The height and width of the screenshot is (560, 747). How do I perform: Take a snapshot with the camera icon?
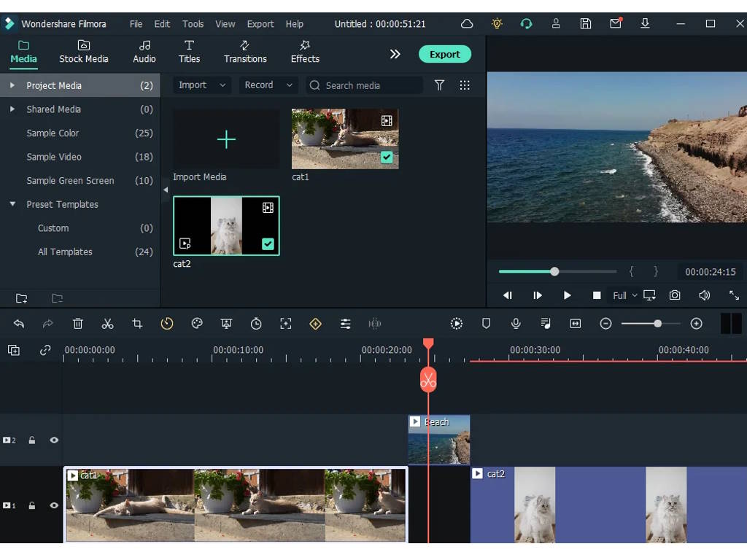coord(675,295)
